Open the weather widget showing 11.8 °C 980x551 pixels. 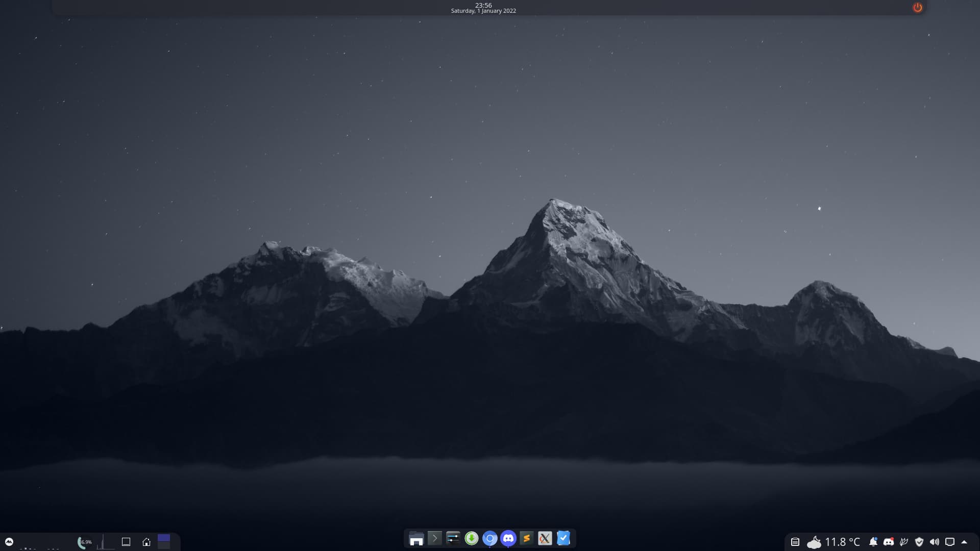point(833,542)
